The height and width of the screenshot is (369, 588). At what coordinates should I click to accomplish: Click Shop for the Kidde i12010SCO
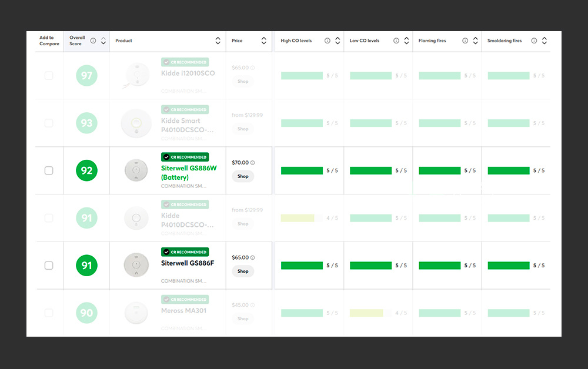tap(243, 81)
